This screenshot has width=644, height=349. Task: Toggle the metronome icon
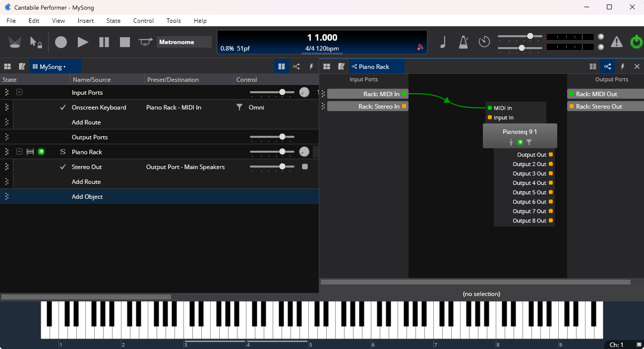tap(463, 42)
